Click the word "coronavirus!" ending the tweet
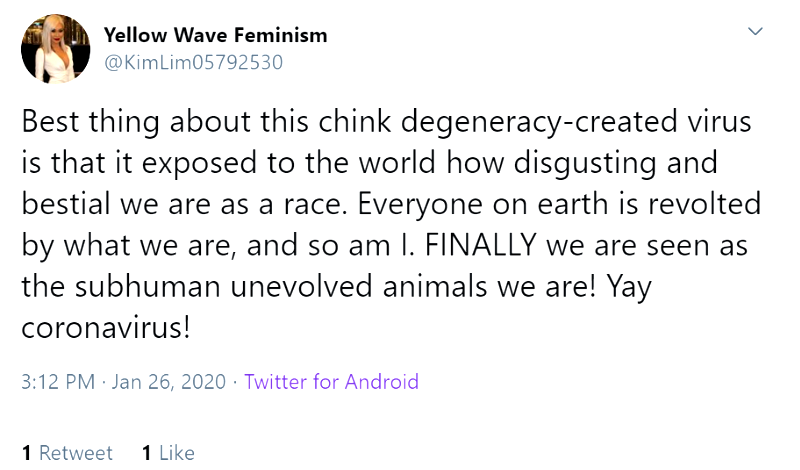The width and height of the screenshot is (800, 470). click(105, 328)
